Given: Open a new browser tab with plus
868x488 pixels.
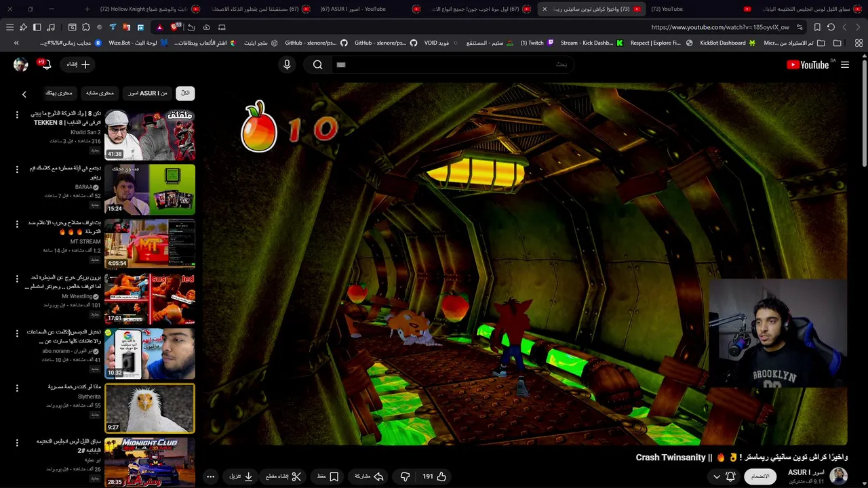Looking at the screenshot, I should tap(87, 9).
